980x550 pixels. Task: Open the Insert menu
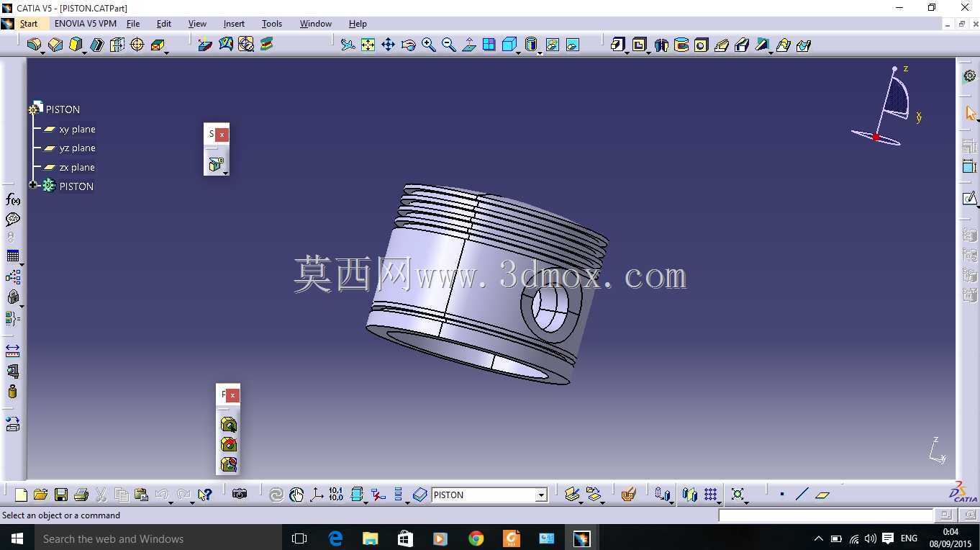click(x=234, y=24)
